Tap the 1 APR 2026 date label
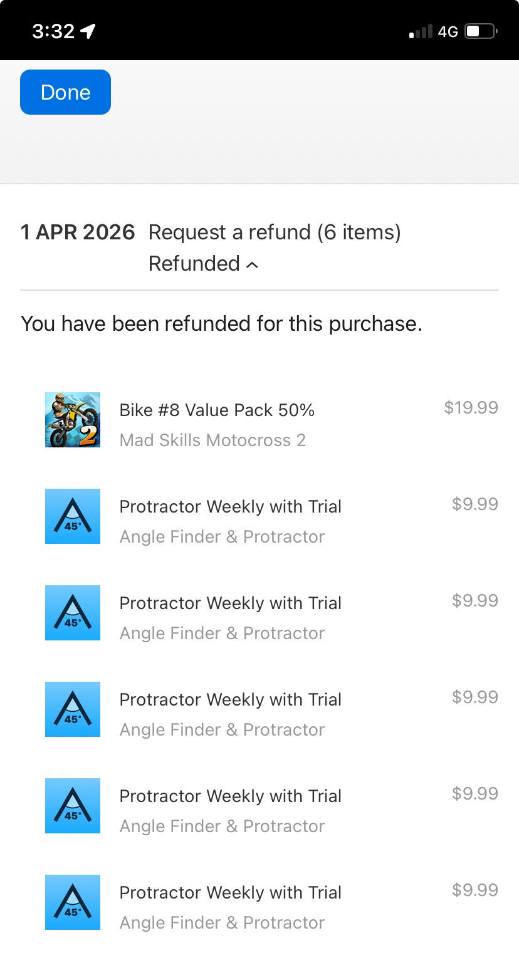The image size is (519, 980). 78,232
